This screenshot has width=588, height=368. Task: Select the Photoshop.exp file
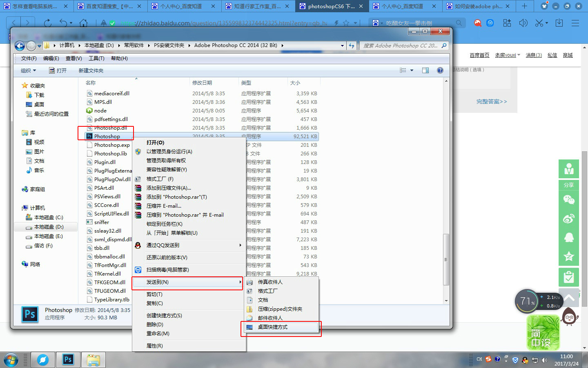tap(108, 145)
